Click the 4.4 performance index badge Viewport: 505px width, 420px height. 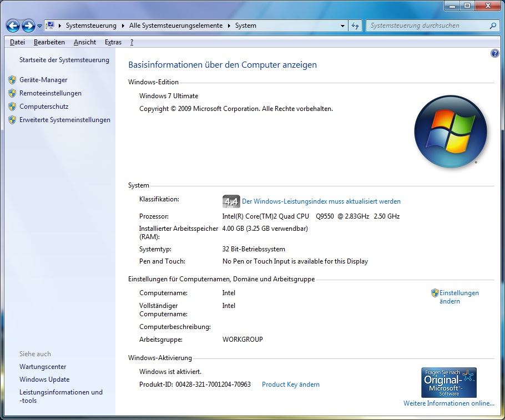231,201
